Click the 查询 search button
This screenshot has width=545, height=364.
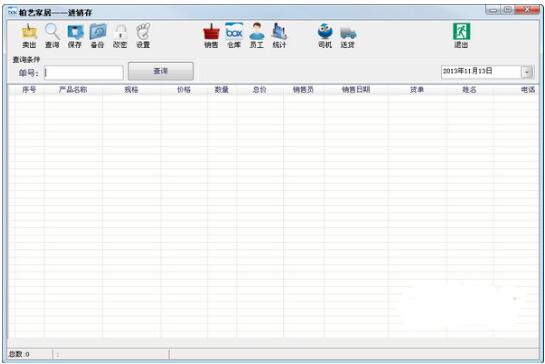pyautogui.click(x=161, y=71)
